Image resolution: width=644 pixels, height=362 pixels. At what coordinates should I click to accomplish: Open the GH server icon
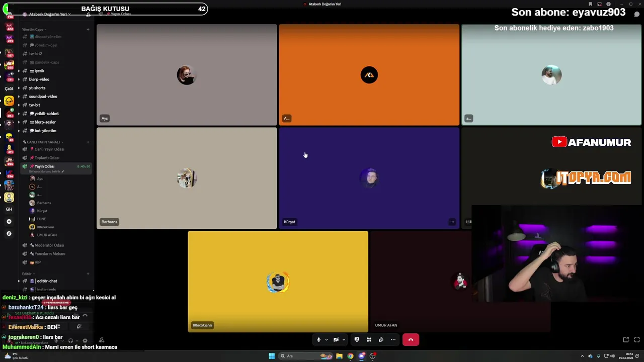pyautogui.click(x=9, y=209)
